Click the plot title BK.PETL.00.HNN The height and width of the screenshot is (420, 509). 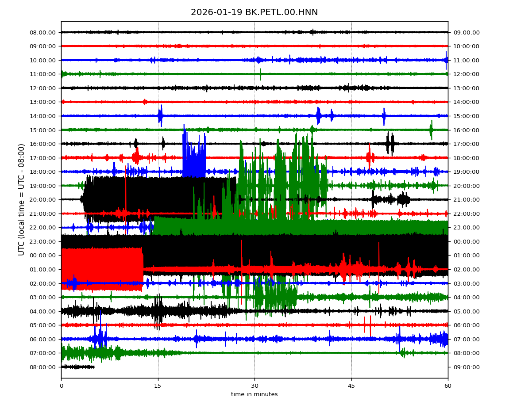point(254,12)
